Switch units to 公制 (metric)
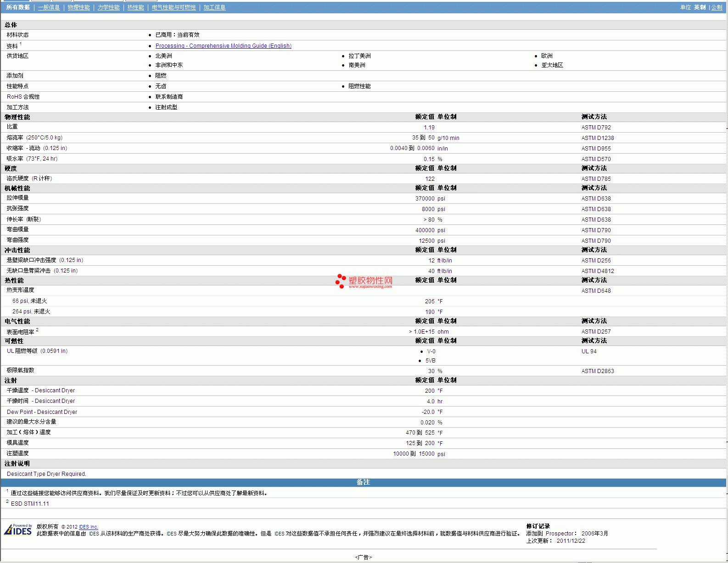Image resolution: width=728 pixels, height=563 pixels. pos(717,7)
